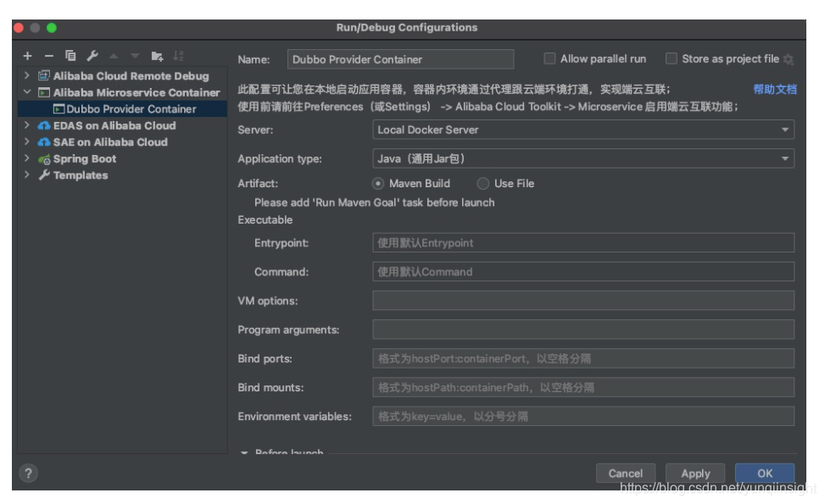The height and width of the screenshot is (504, 825).
Task: Click the Entrypoint input field
Action: coord(583,243)
